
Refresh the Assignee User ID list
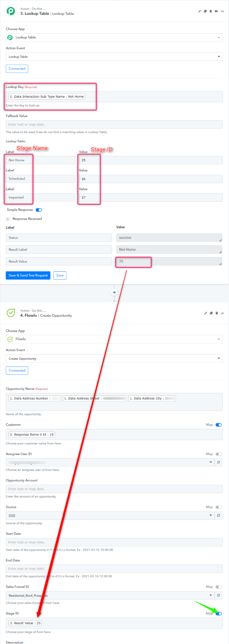point(219,462)
